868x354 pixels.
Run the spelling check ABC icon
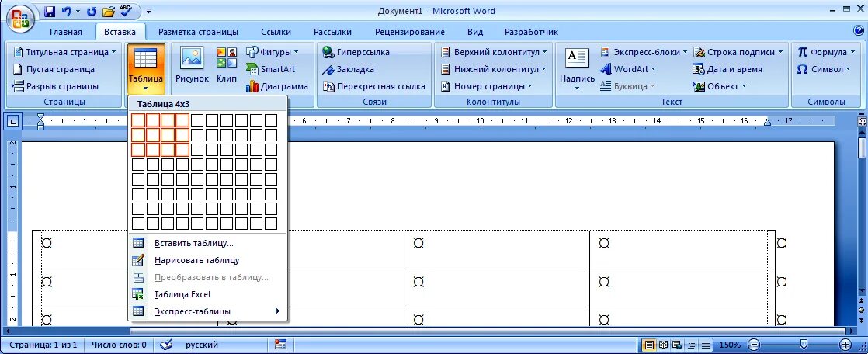point(127,11)
